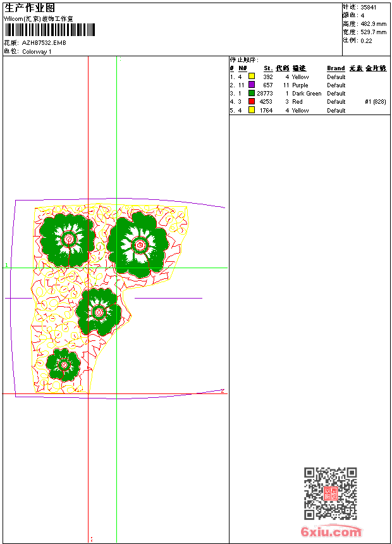Click the 'St.' column header
Viewport: 392px width, 544px height.
[268, 68]
